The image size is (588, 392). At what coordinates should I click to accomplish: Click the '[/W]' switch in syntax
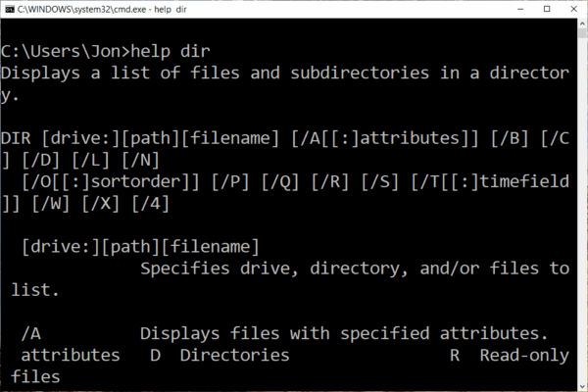point(51,204)
